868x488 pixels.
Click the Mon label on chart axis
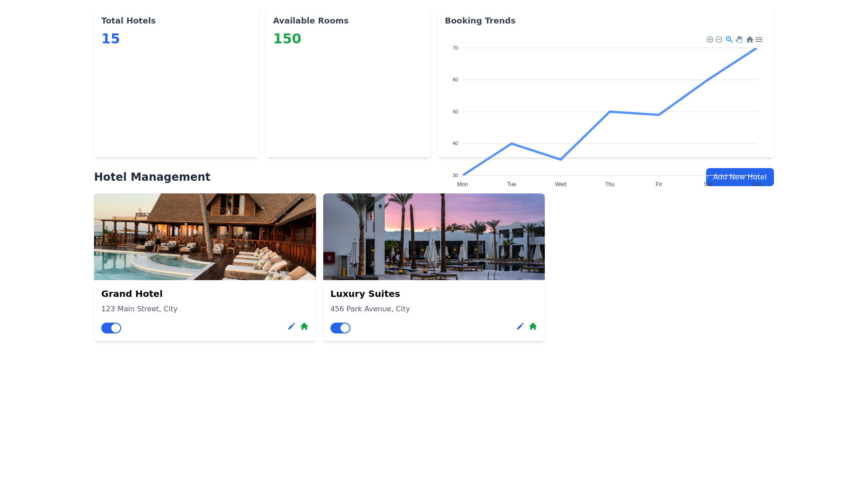tap(462, 184)
